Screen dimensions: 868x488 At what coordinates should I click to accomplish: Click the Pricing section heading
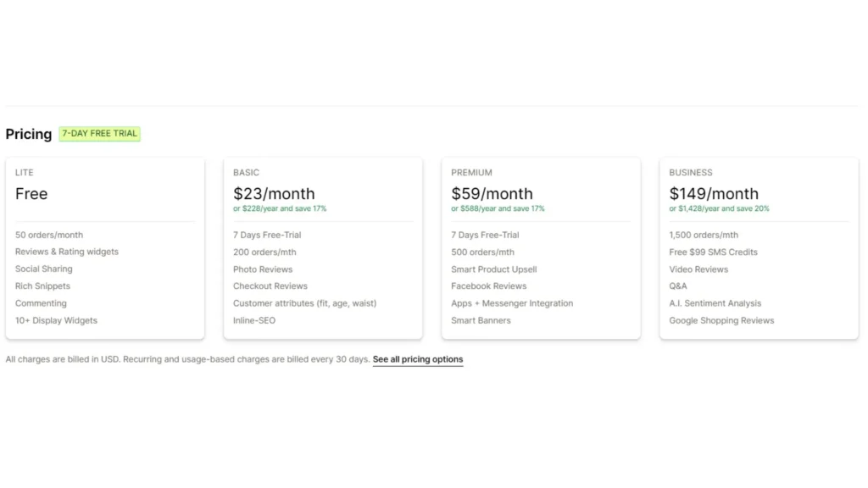pos(29,134)
